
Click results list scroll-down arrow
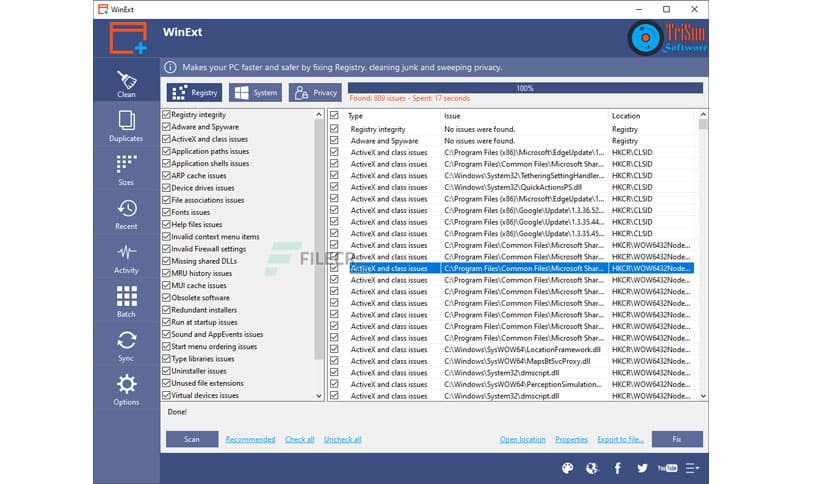(x=703, y=396)
